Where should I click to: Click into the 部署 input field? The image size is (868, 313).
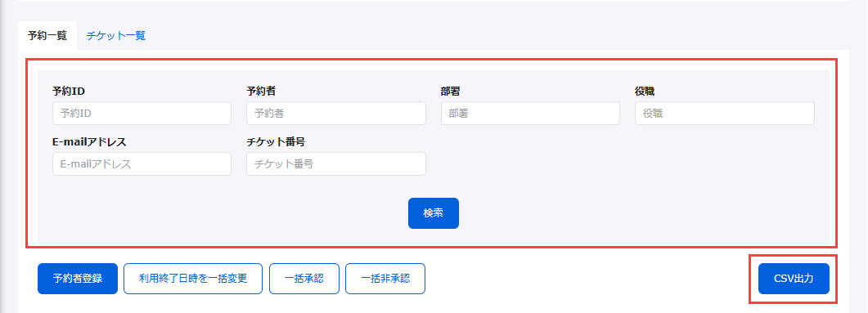[530, 114]
